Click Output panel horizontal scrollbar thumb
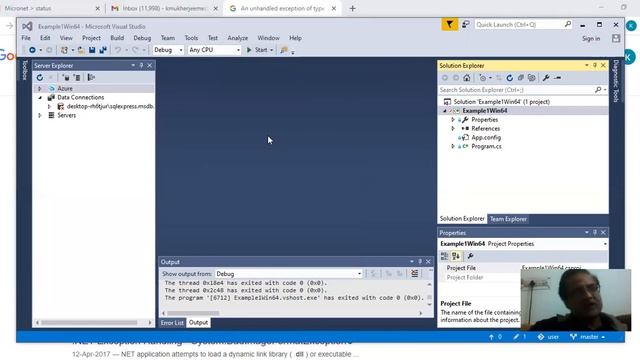The image size is (640, 360). [193, 313]
